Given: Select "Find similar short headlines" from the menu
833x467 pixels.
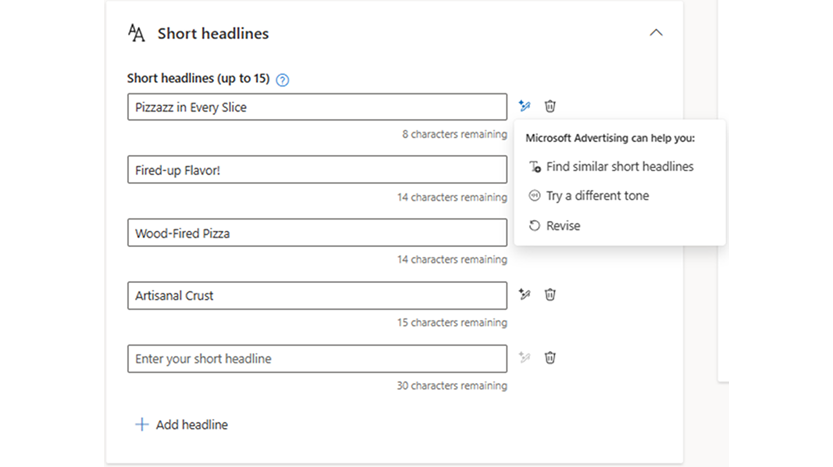Looking at the screenshot, I should [x=619, y=167].
